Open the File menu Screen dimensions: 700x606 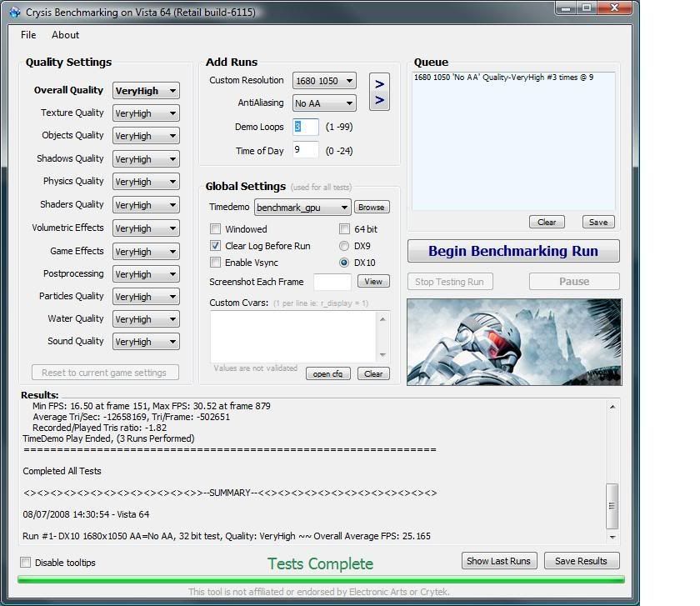click(28, 35)
